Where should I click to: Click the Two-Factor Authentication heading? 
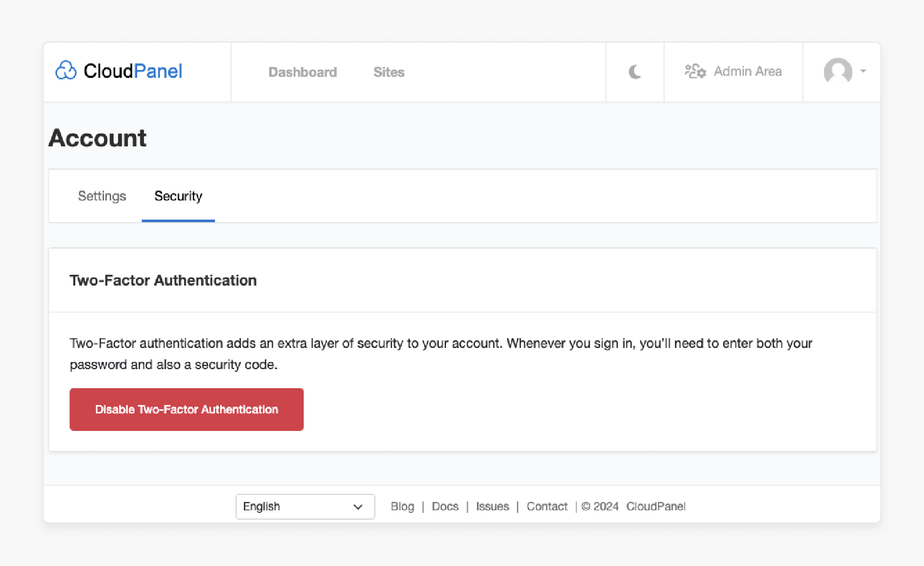[x=163, y=280]
